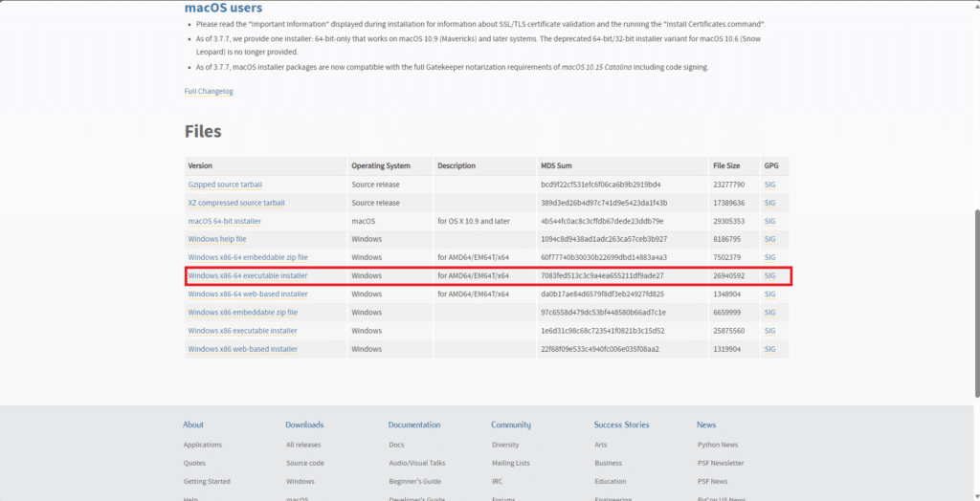Download Windows x86-64 executable installer

(x=248, y=275)
